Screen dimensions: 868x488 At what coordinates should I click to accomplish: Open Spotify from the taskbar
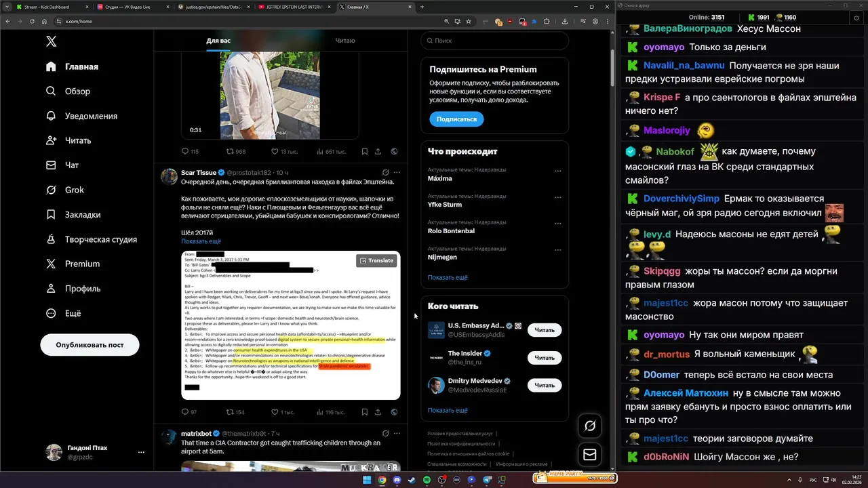click(427, 480)
